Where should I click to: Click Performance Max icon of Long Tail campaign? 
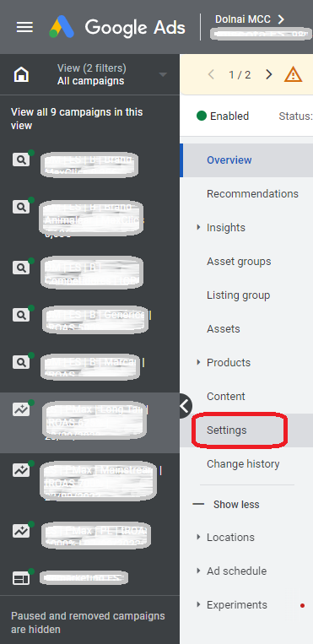21,409
